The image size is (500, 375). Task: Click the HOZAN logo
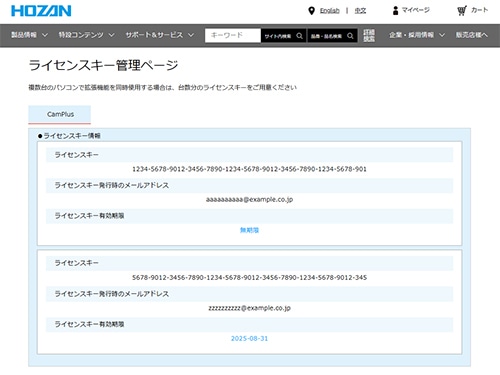[41, 11]
